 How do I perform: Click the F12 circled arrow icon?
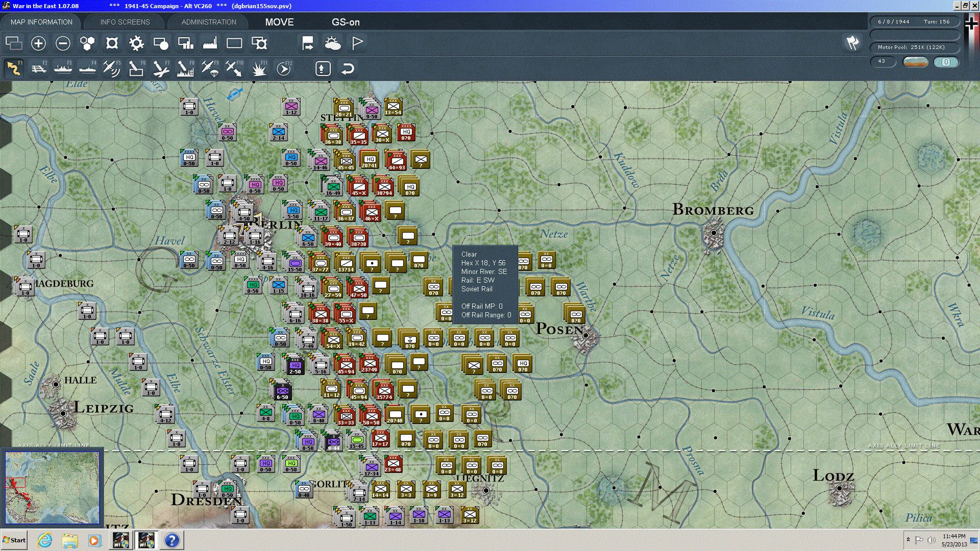[x=284, y=68]
